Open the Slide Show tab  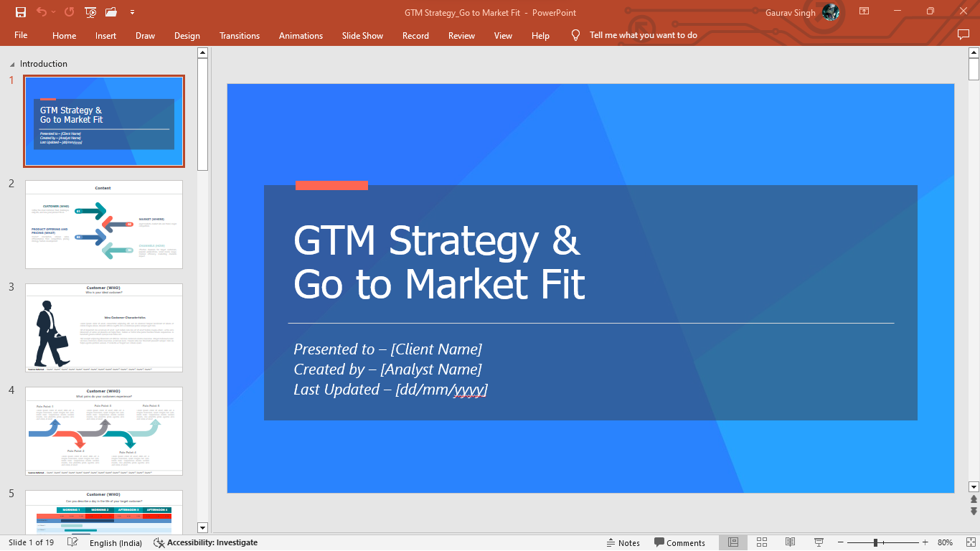pos(362,35)
